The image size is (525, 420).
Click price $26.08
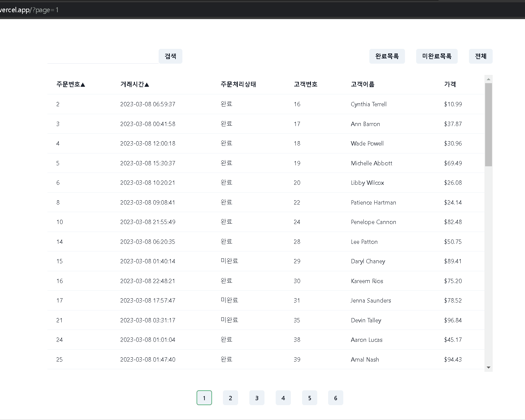[x=453, y=183]
